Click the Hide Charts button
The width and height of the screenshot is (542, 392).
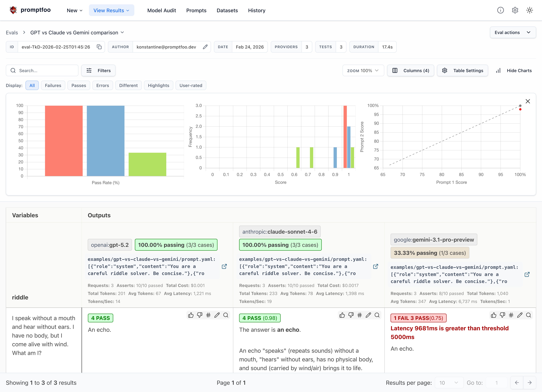pyautogui.click(x=514, y=71)
